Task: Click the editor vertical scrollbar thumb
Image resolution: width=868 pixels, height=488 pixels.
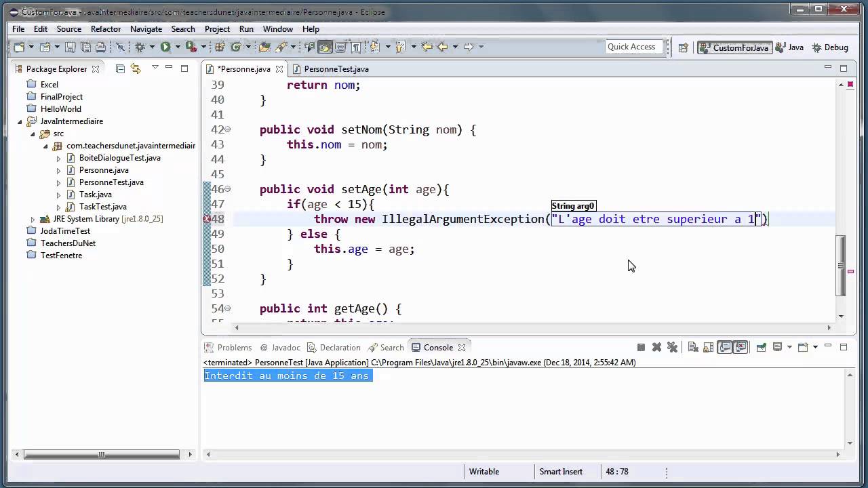Action: pyautogui.click(x=842, y=266)
